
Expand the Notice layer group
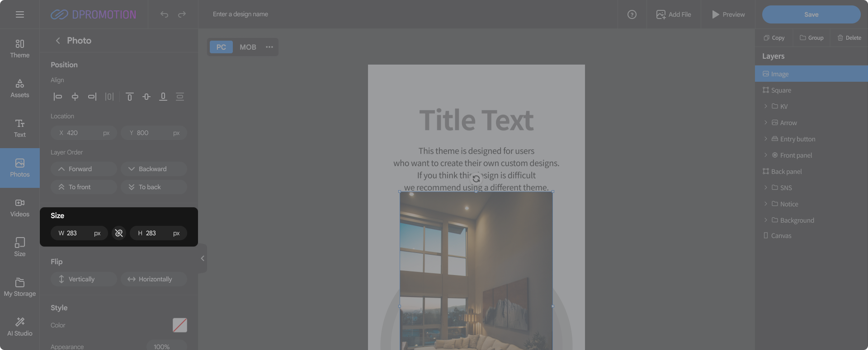(x=765, y=204)
